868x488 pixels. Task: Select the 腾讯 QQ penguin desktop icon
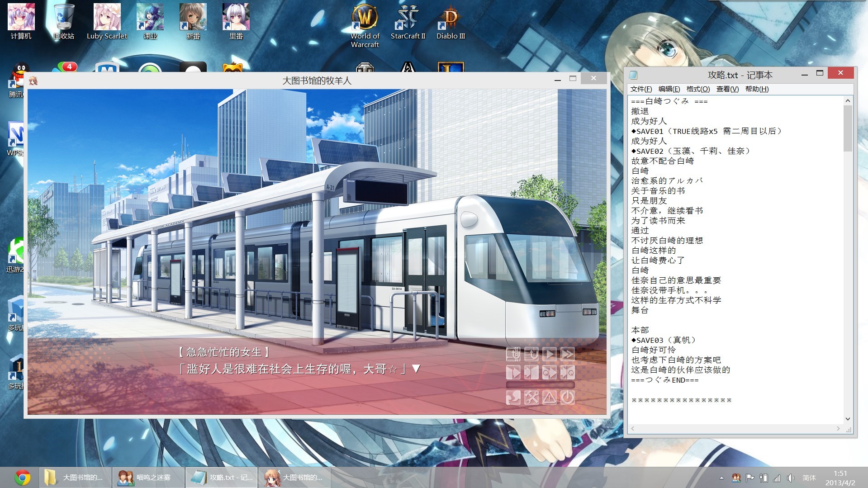pos(17,81)
